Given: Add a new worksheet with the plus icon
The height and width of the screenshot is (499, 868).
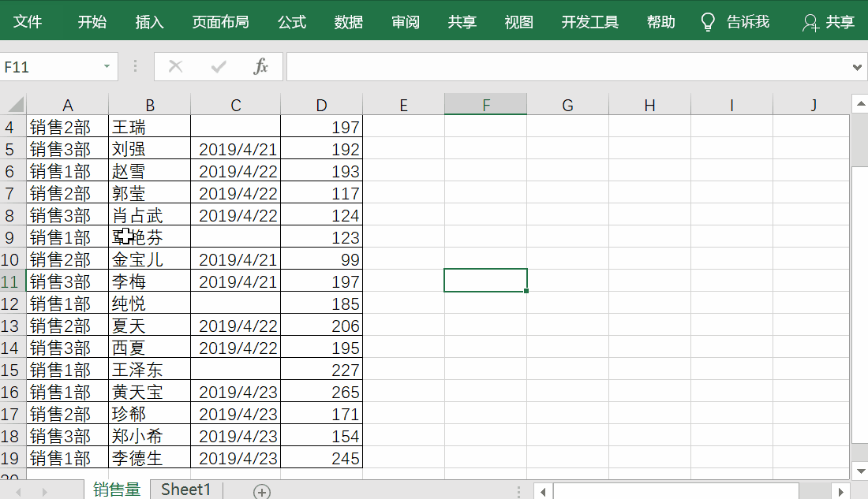Looking at the screenshot, I should 260,490.
